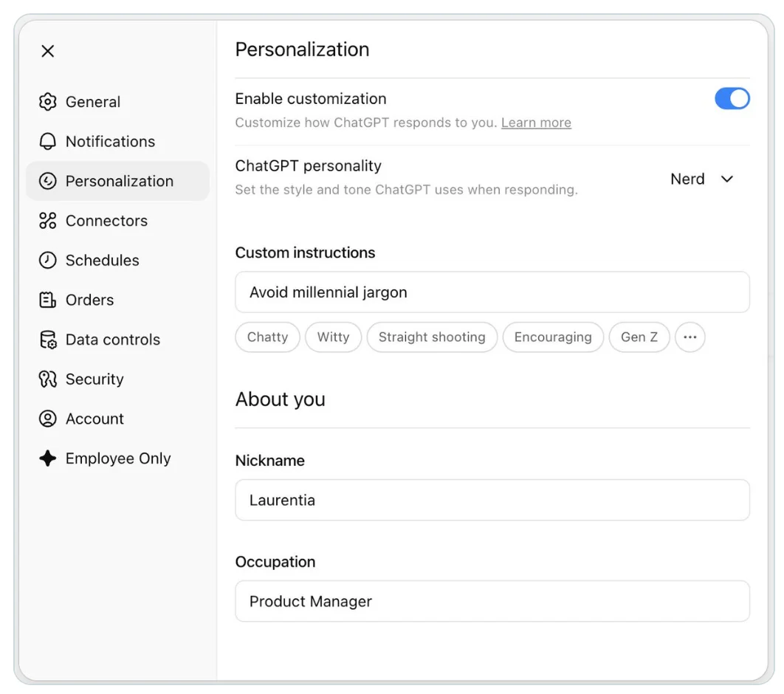The height and width of the screenshot is (694, 784).
Task: Add the Chatty trait chip
Action: (x=267, y=337)
